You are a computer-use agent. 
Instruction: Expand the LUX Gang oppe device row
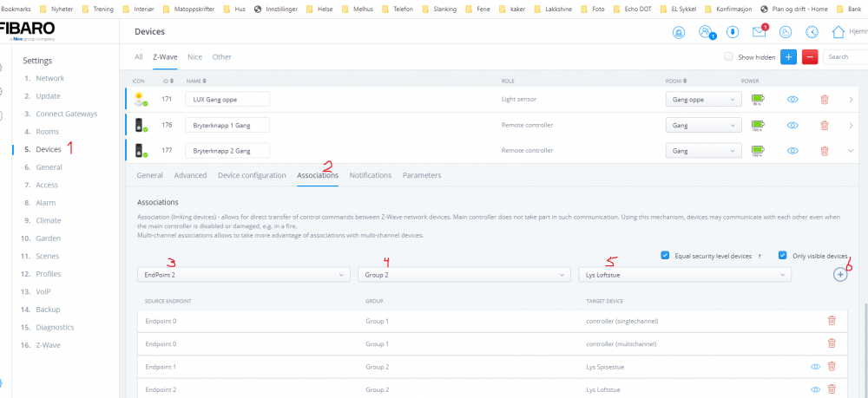pyautogui.click(x=851, y=100)
